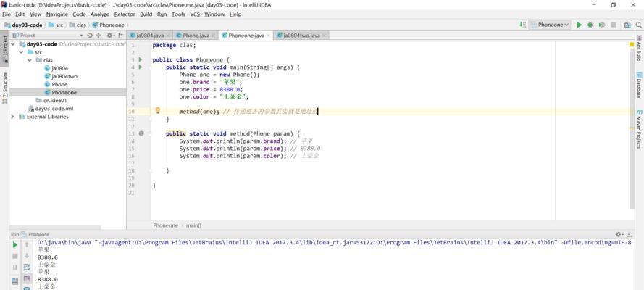Click Dump Threads icon in Run panel
Viewport: 644px width, 290px height.
coord(14,281)
